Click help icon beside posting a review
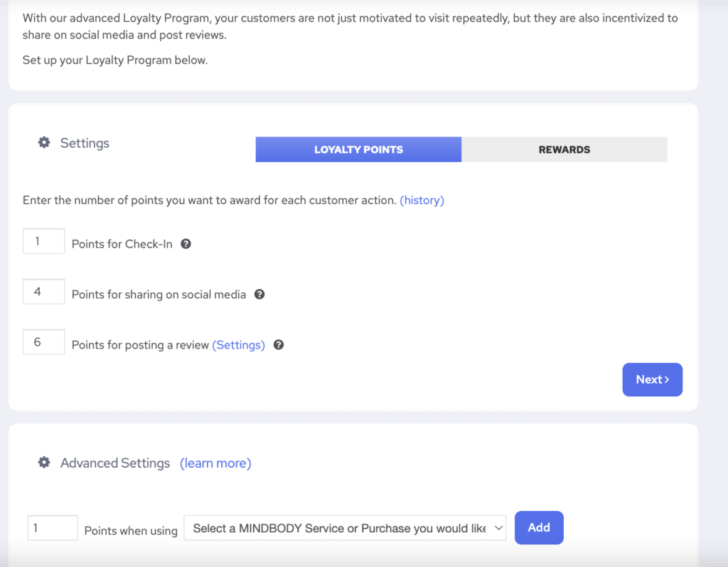Screen dimensions: 728x567 [279, 345]
